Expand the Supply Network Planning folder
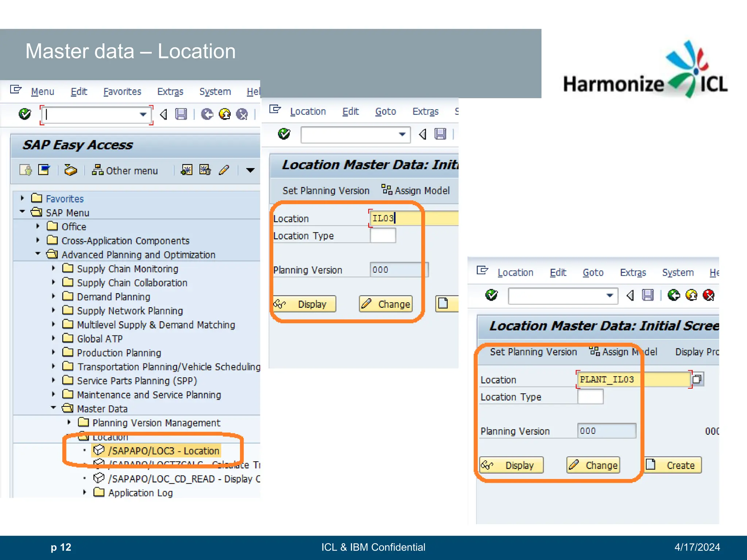Screen dimensions: 747x560 click(53, 310)
